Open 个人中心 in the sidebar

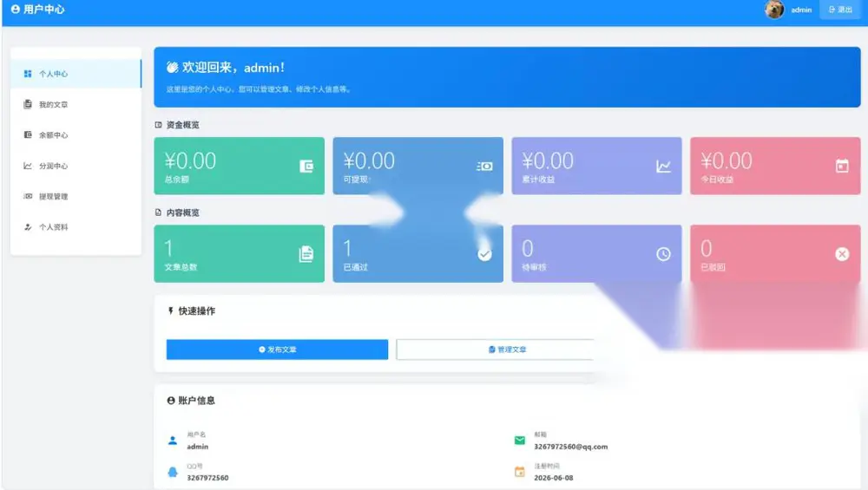pyautogui.click(x=76, y=74)
